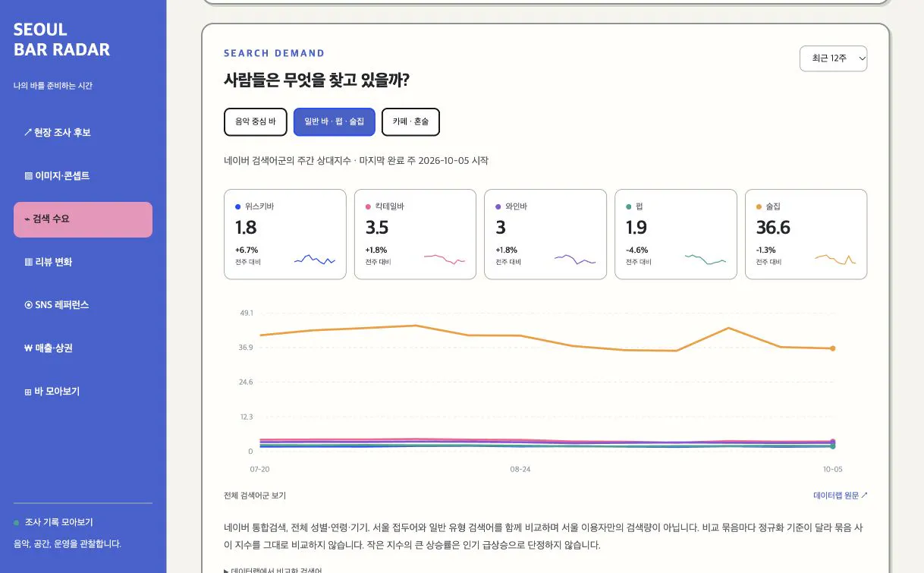The width and height of the screenshot is (924, 573).
Task: Click the 나의 바를 준비하는 시간 tagline
Action: [53, 86]
